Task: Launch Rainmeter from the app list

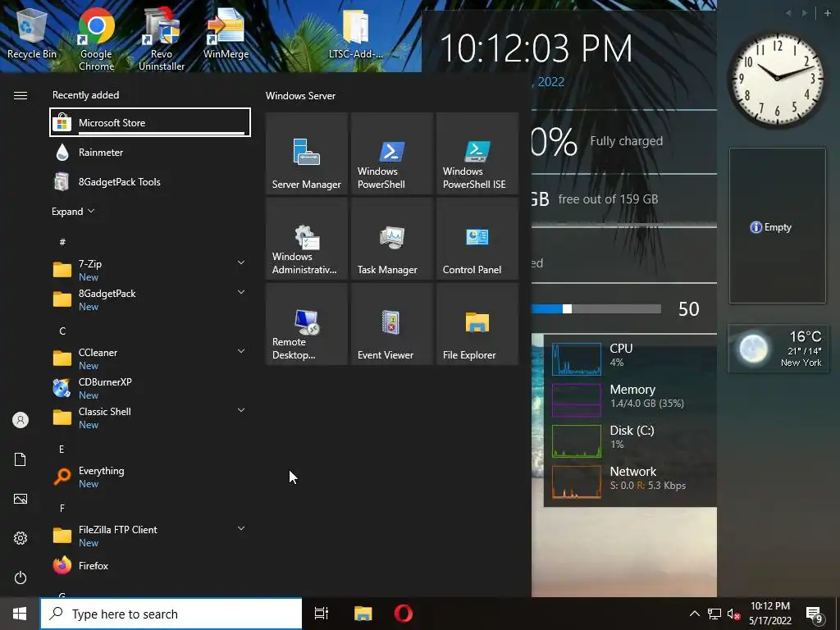Action: [150, 152]
